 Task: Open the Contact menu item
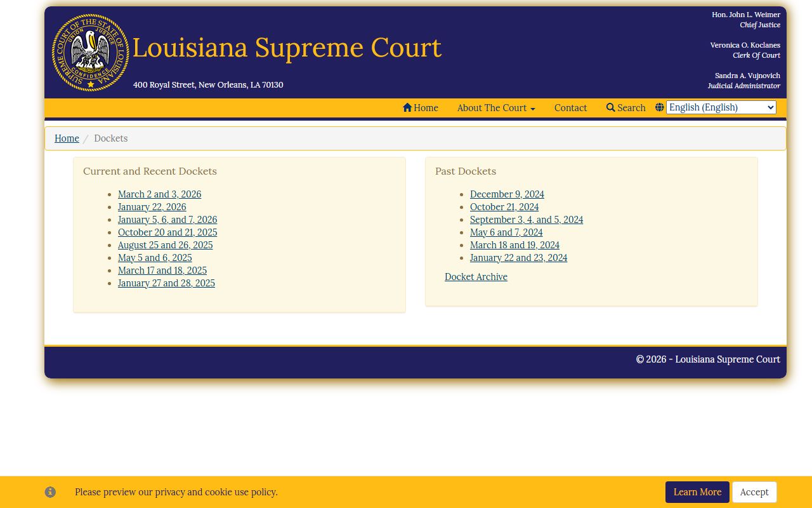[570, 108]
